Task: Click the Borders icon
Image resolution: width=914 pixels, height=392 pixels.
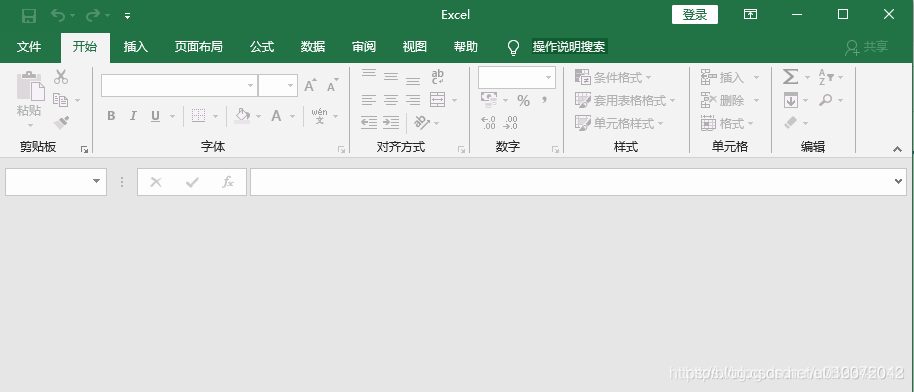Action: tap(199, 116)
